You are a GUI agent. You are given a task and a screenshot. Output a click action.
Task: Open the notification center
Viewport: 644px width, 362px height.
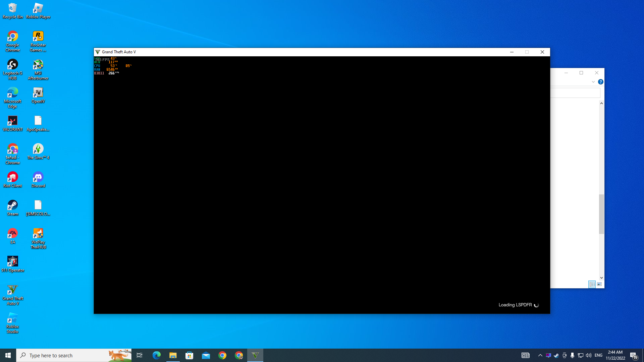634,355
